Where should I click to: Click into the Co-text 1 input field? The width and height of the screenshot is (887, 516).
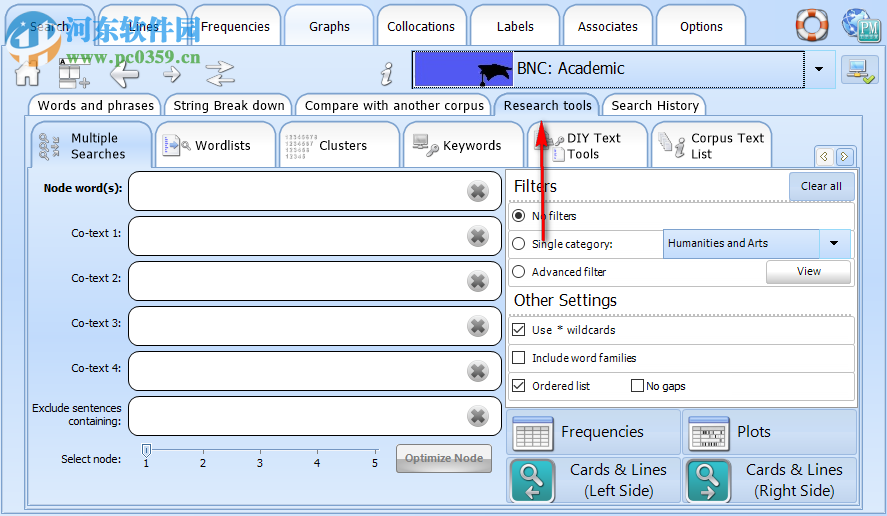(x=315, y=236)
